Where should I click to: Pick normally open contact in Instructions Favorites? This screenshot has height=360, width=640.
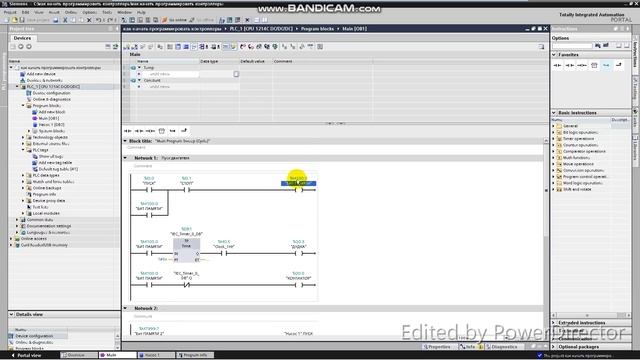click(557, 65)
